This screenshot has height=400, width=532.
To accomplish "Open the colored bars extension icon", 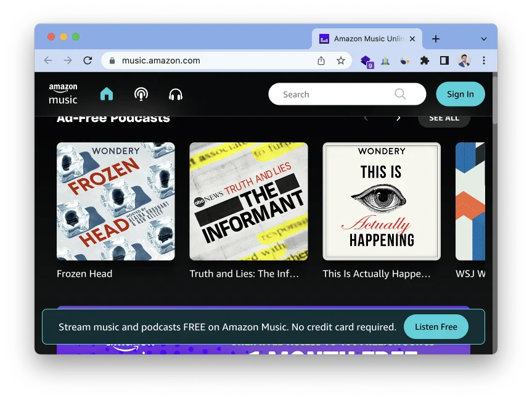I will pyautogui.click(x=385, y=61).
